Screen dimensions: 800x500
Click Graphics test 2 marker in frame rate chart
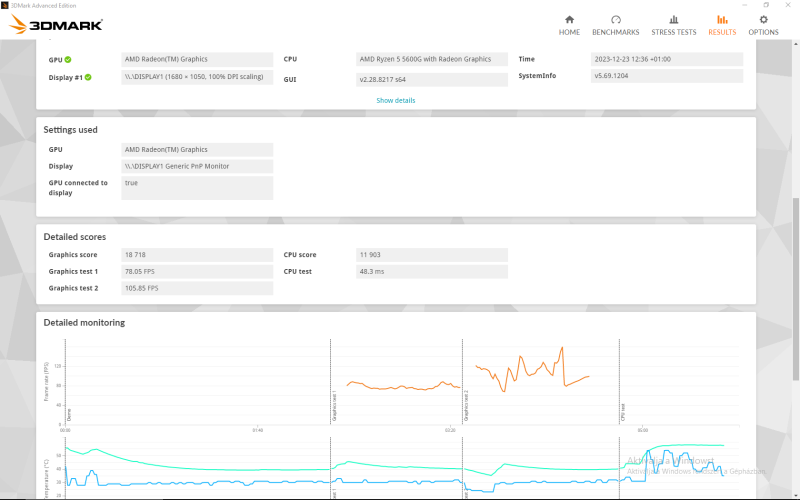(466, 406)
